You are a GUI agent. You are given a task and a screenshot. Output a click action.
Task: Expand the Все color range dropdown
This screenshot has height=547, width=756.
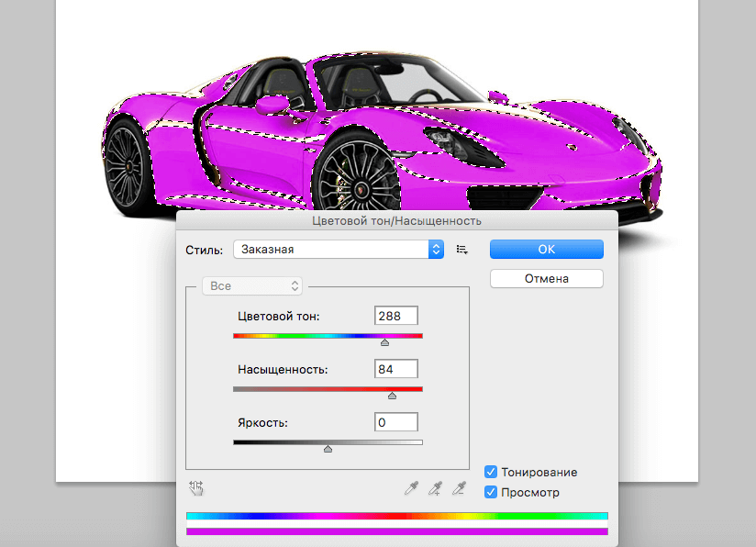(x=252, y=286)
